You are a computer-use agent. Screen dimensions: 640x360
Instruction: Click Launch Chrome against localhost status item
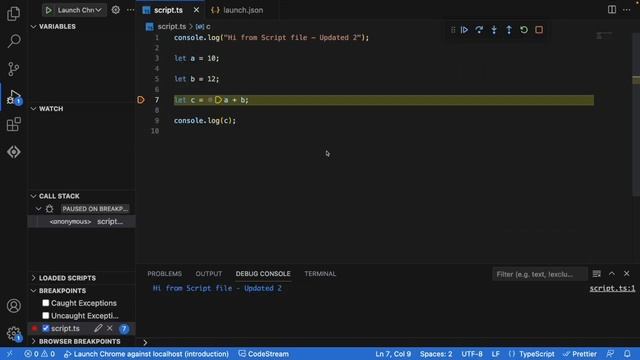[146, 354]
